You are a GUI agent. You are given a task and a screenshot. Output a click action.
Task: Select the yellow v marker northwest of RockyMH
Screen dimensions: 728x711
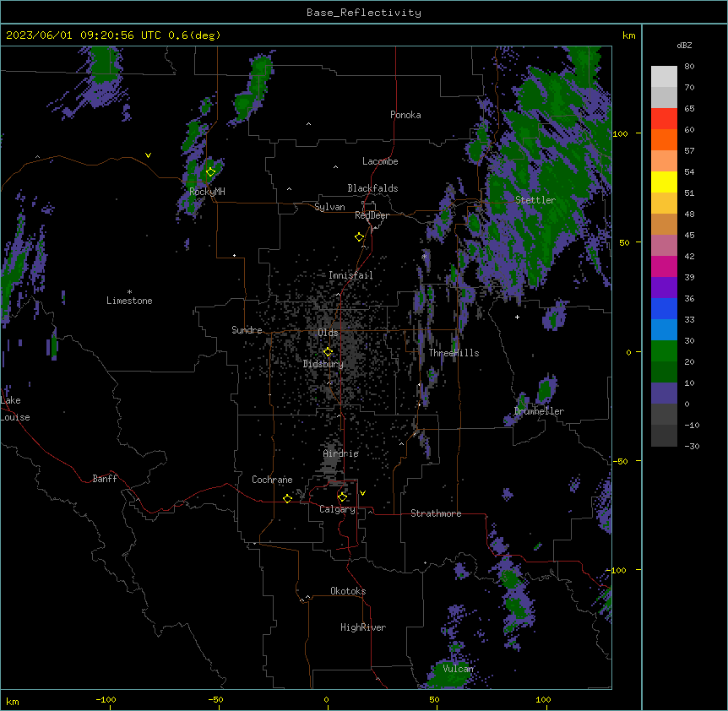148,155
